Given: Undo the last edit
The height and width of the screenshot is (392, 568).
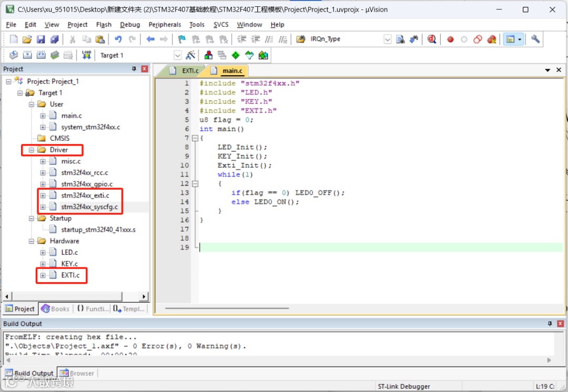Looking at the screenshot, I should [118, 39].
